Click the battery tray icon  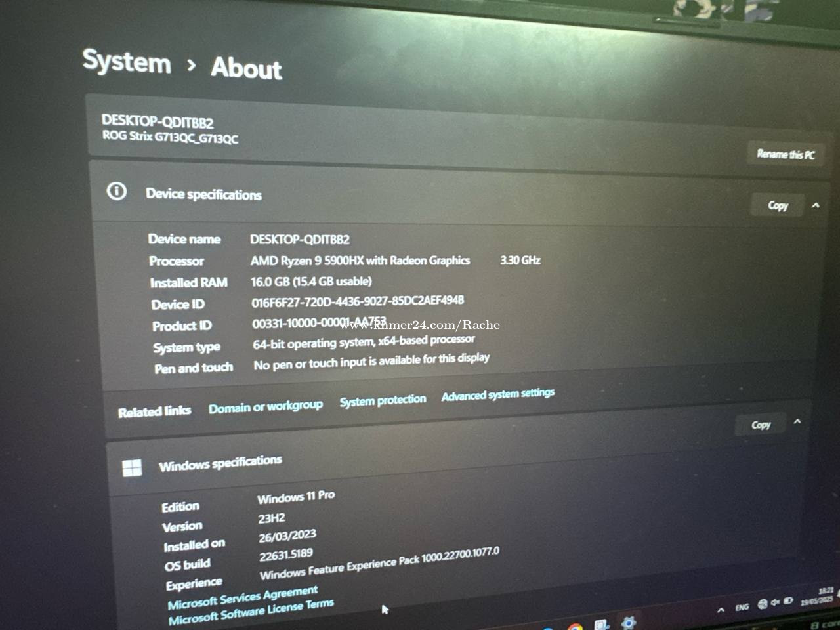pos(788,600)
